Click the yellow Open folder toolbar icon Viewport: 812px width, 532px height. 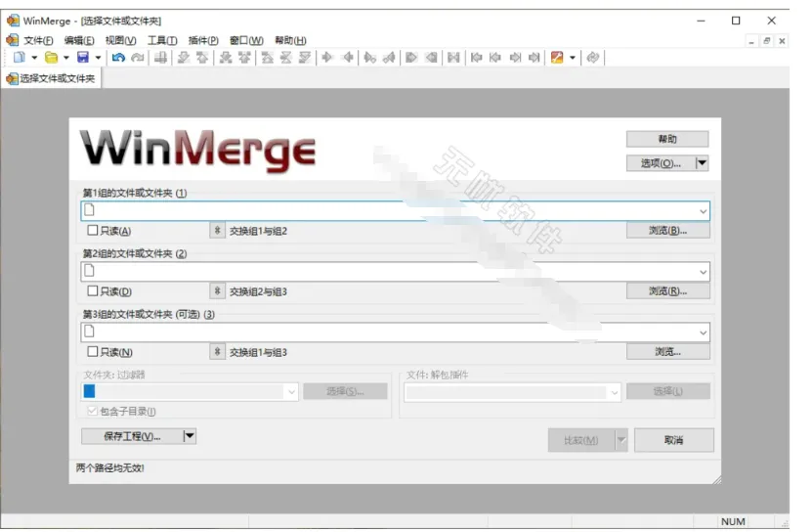click(x=51, y=57)
